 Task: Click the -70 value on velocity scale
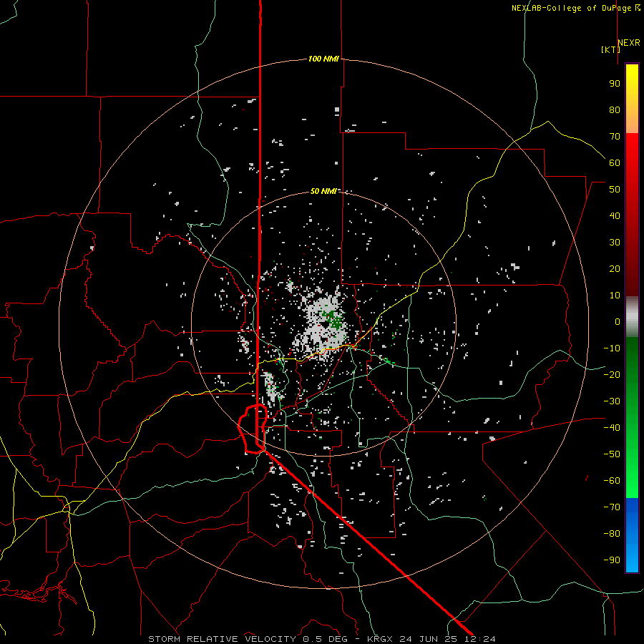(x=612, y=507)
